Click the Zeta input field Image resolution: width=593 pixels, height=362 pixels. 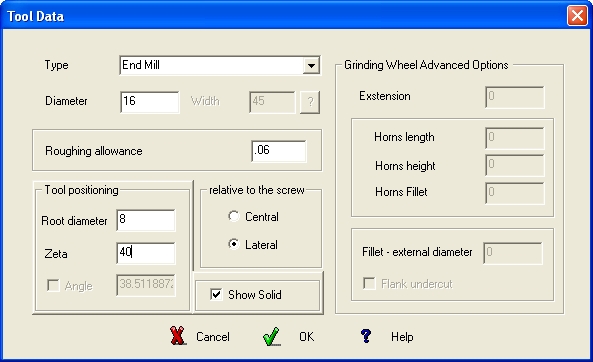click(x=146, y=253)
